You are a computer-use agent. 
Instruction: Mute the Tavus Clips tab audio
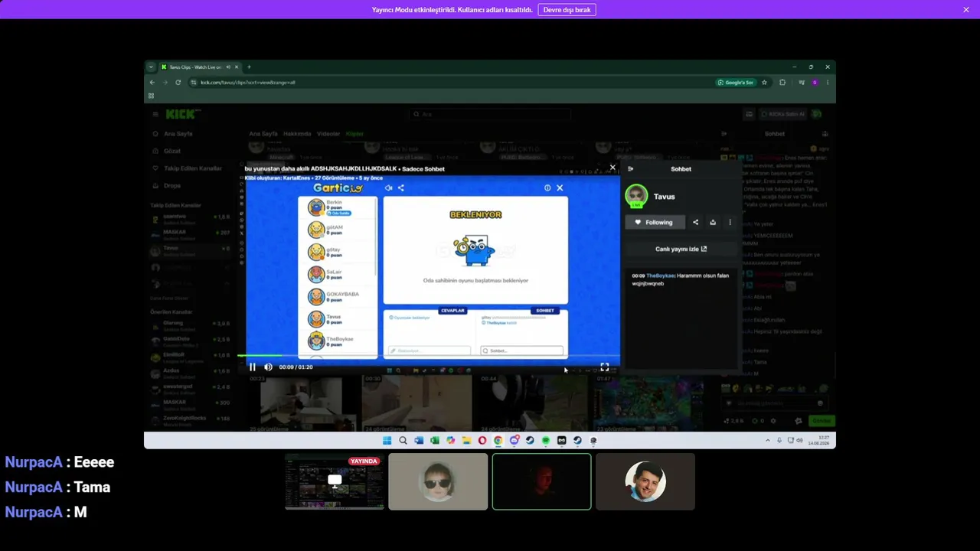[x=228, y=67]
